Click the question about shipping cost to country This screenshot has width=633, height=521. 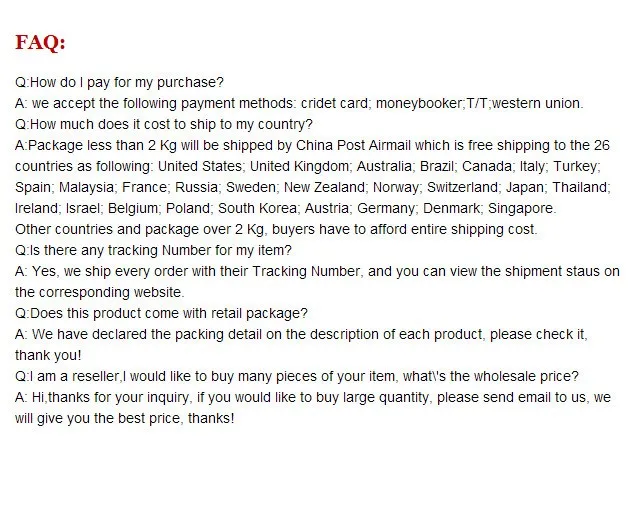click(164, 124)
